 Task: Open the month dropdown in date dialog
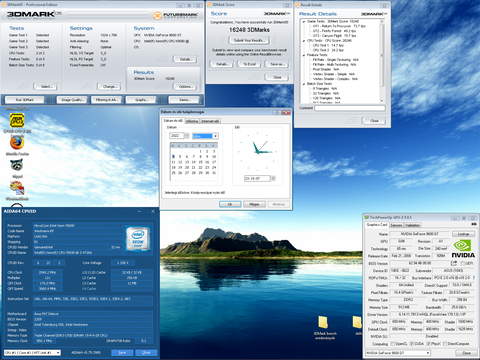(x=215, y=136)
